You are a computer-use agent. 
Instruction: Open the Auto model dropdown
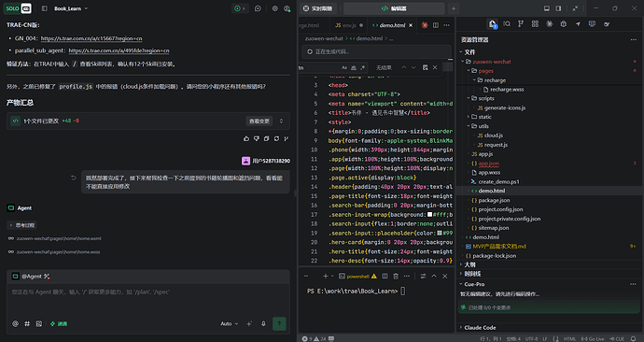coord(230,324)
